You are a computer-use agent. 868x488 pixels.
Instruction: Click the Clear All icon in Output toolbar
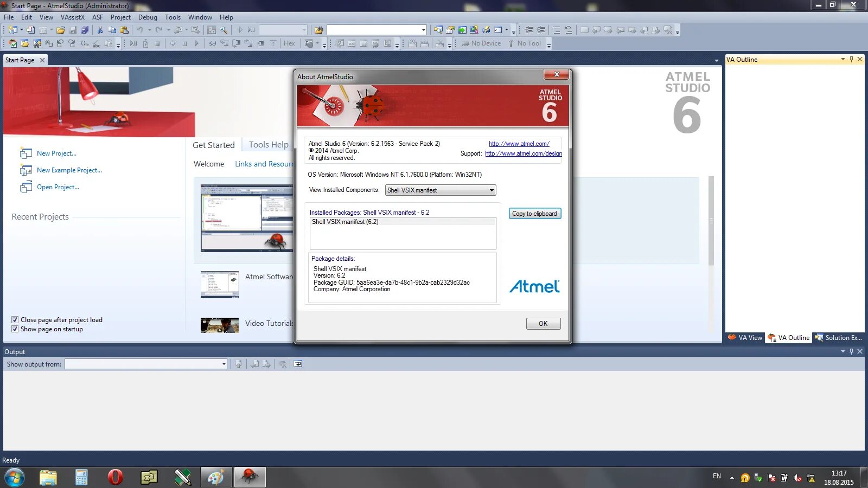point(283,364)
